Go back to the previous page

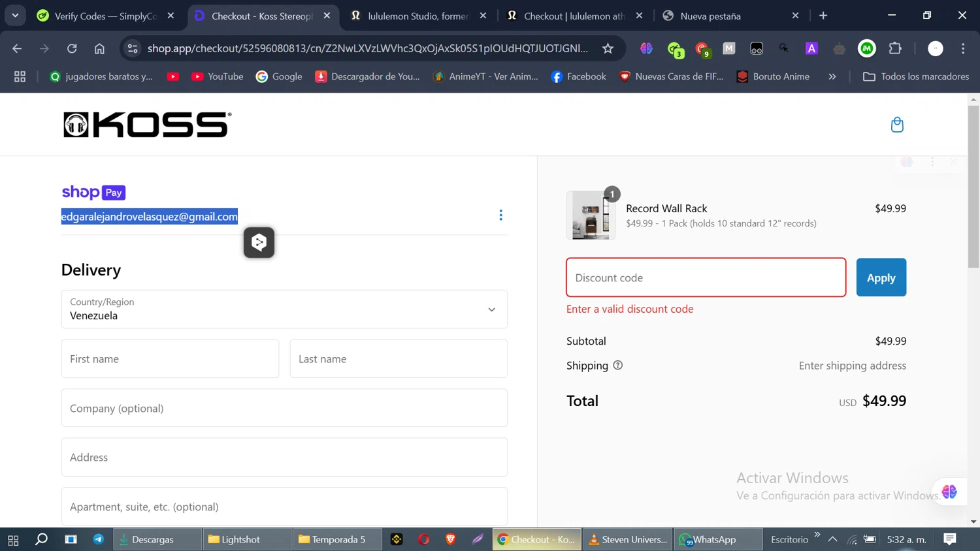tap(17, 48)
